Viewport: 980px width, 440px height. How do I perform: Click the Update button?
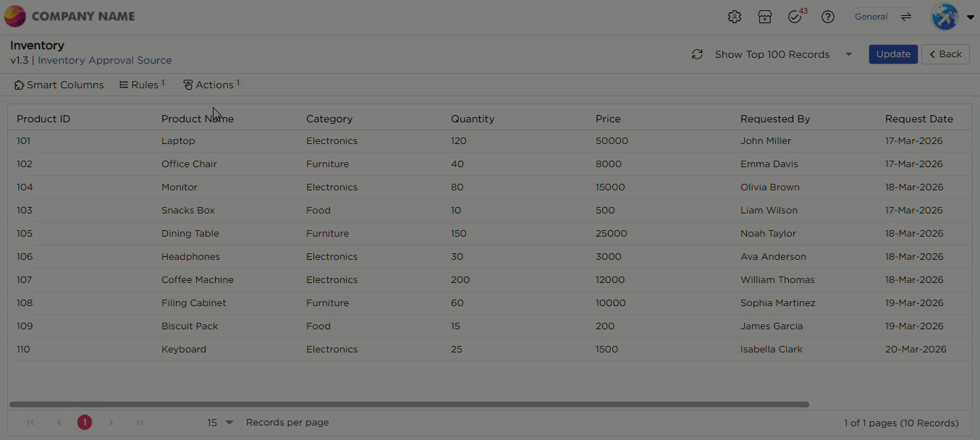pos(893,54)
